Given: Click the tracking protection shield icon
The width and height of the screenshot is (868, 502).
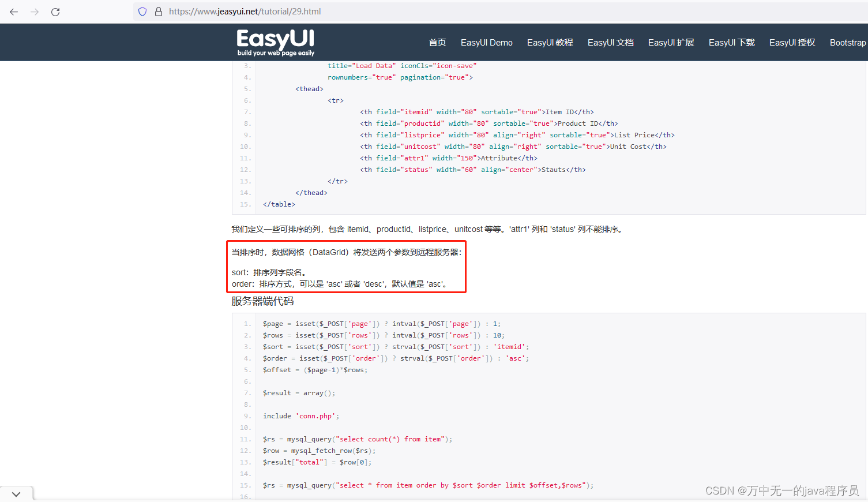Looking at the screenshot, I should coord(142,12).
